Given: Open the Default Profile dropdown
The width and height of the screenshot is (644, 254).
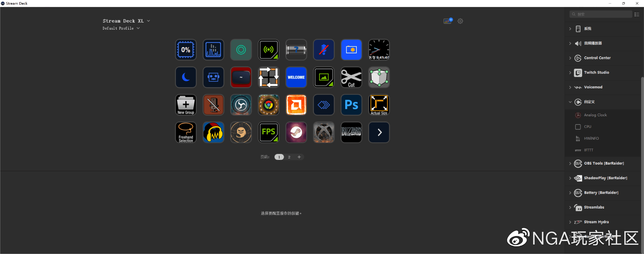Looking at the screenshot, I should point(121,28).
